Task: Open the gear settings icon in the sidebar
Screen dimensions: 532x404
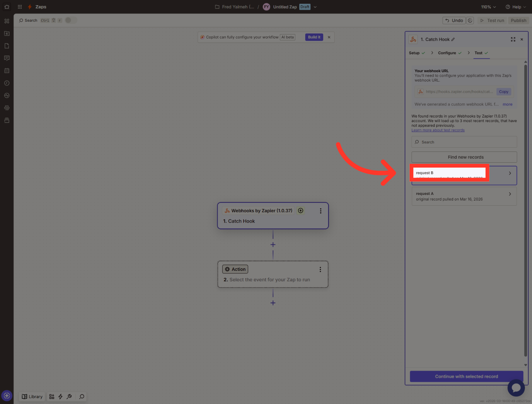Action: click(x=7, y=108)
